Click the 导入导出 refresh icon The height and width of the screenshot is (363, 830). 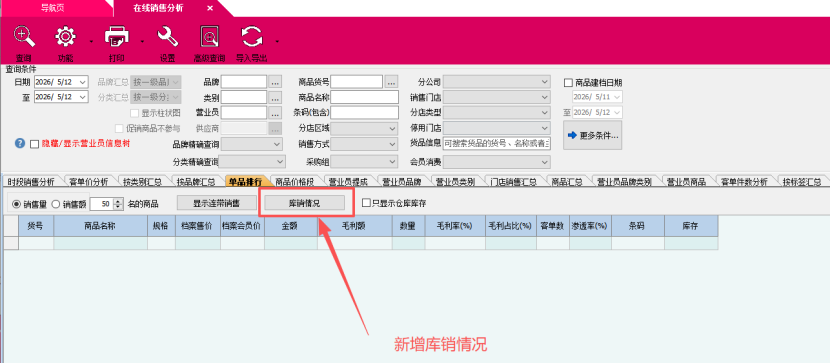coord(252,37)
